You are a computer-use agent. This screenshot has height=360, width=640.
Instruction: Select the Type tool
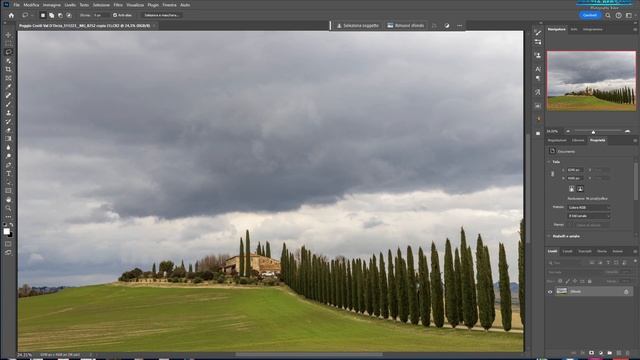tap(8, 173)
